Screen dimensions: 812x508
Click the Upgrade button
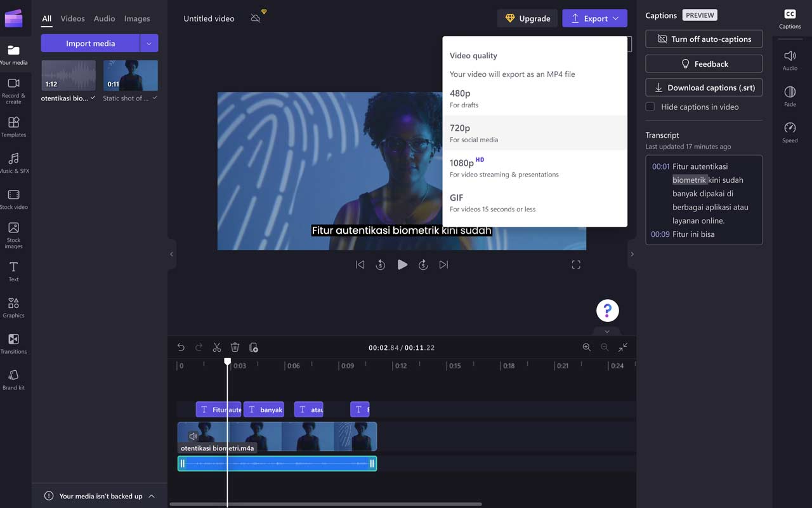pyautogui.click(x=527, y=18)
